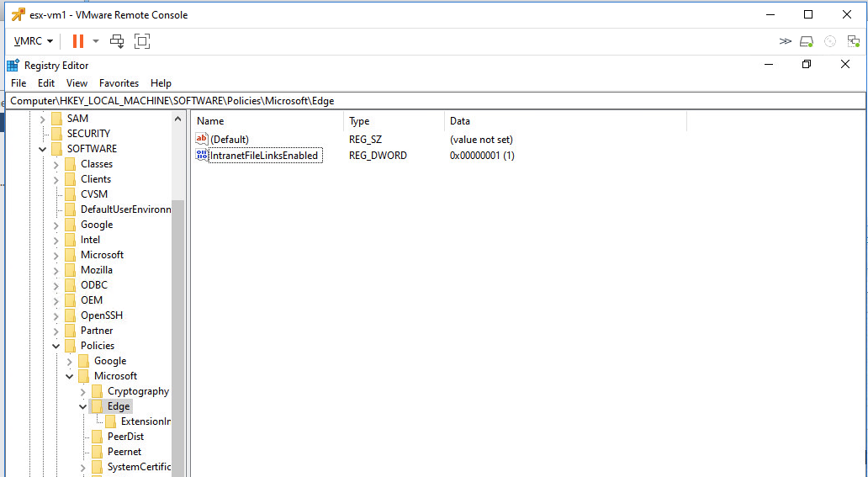Collapse the Policies key
868x477 pixels.
pos(56,346)
